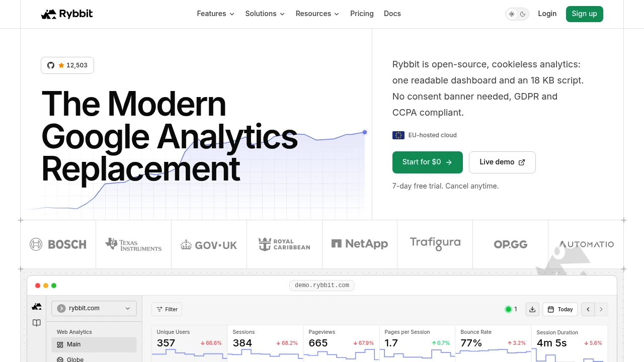
Task: Expand the Solutions menu
Action: 265,14
